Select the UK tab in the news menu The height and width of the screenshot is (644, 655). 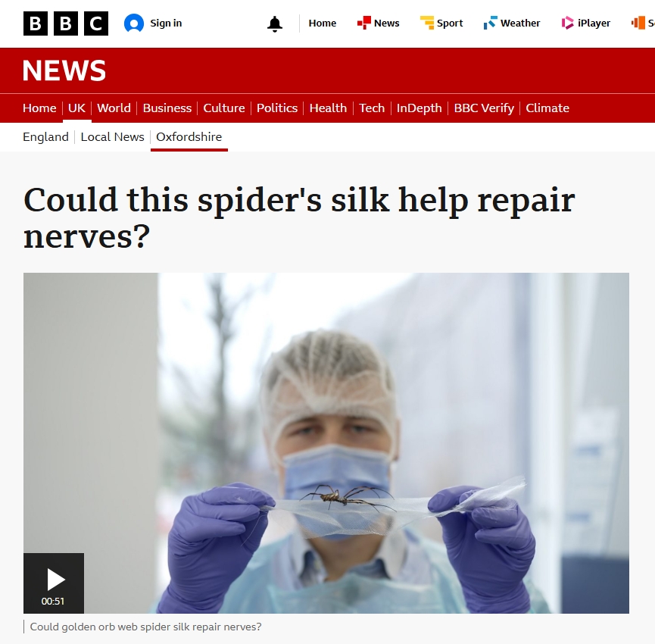pos(77,108)
